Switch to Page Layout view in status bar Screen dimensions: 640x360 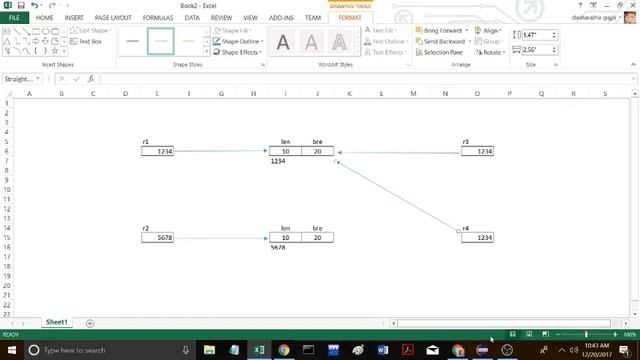point(529,334)
